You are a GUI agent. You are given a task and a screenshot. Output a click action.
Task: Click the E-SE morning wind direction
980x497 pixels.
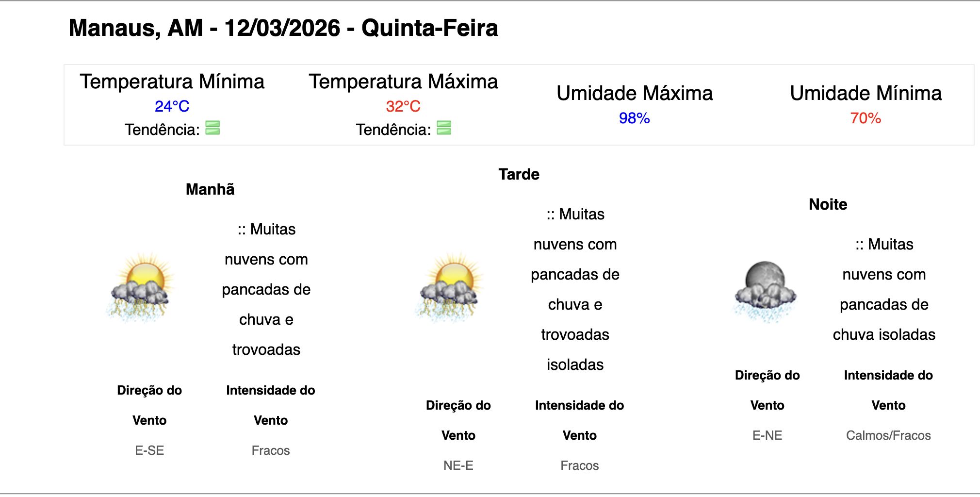click(x=149, y=450)
